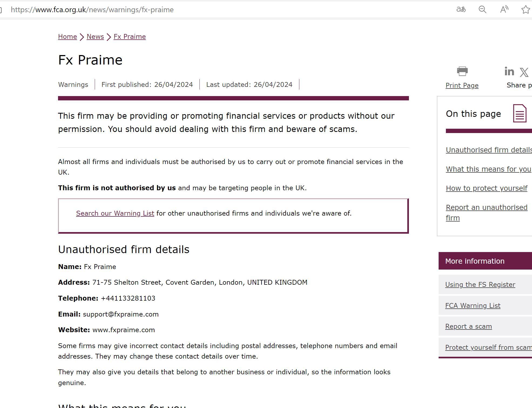Go to Home breadcrumb link
The image size is (532, 408).
(x=67, y=37)
